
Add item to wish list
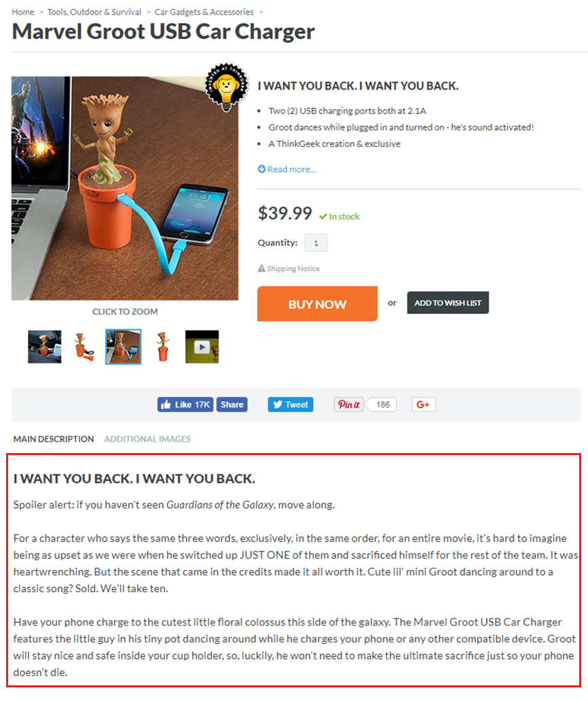tap(447, 303)
